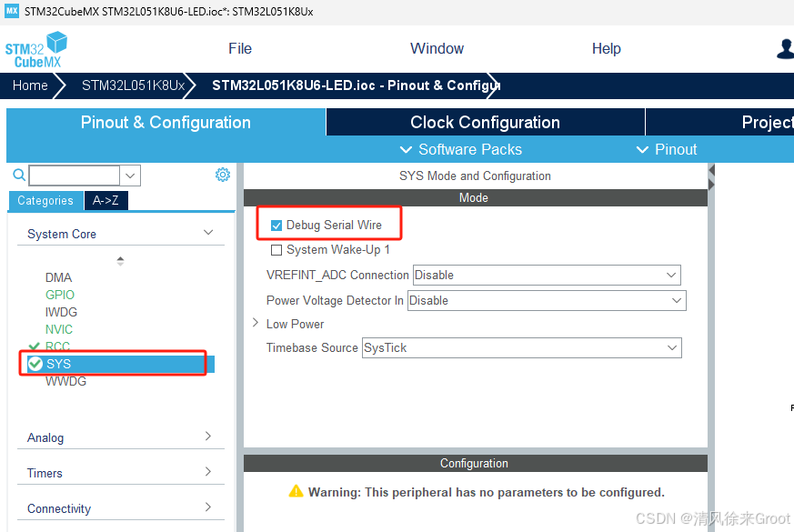
Task: Open the File menu
Action: point(240,48)
